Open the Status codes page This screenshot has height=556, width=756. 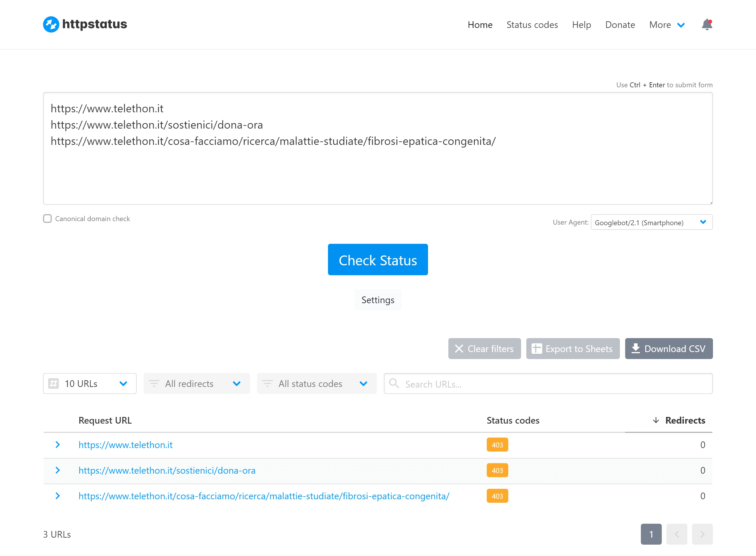pos(532,24)
